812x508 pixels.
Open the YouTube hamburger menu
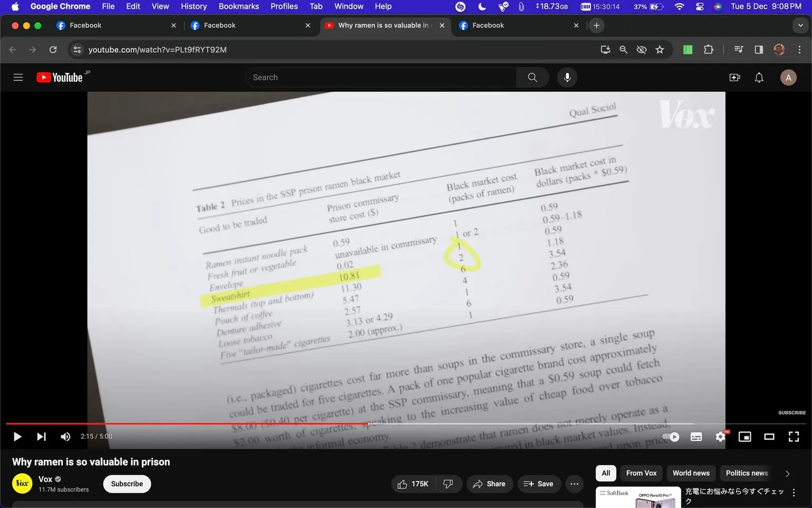18,77
